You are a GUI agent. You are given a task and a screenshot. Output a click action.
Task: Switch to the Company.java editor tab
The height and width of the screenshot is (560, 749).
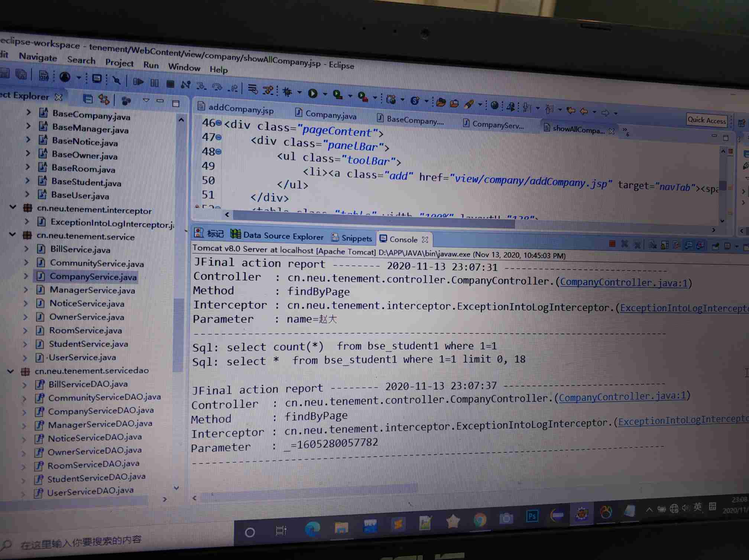(330, 115)
